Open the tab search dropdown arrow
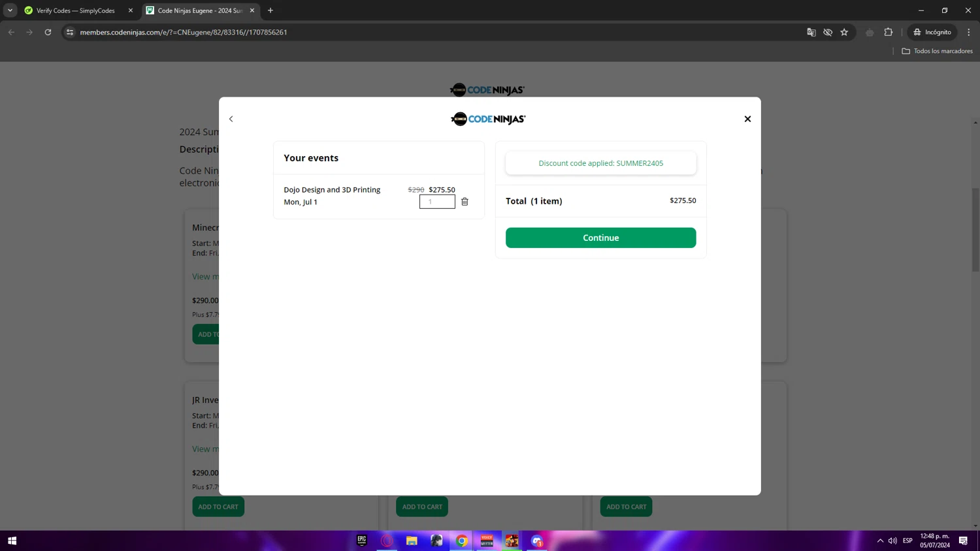This screenshot has height=551, width=980. 10,10
